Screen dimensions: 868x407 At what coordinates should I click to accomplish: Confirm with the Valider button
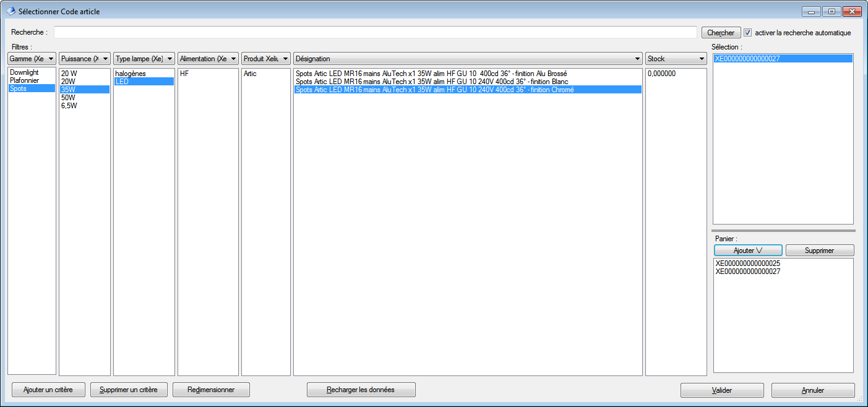(x=722, y=390)
